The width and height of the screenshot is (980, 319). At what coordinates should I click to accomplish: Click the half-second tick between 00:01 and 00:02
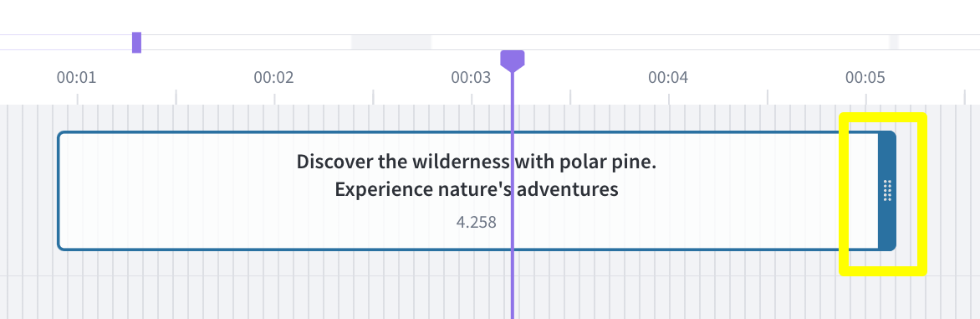click(176, 97)
